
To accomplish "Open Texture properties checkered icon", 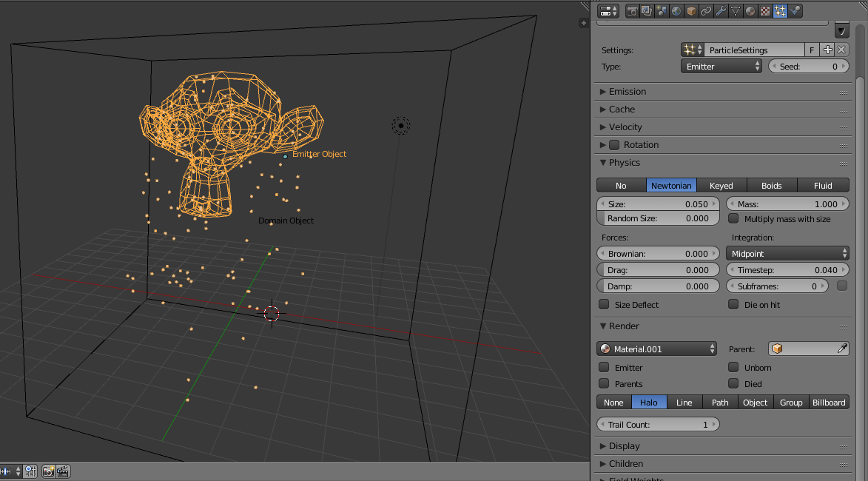I will click(764, 10).
